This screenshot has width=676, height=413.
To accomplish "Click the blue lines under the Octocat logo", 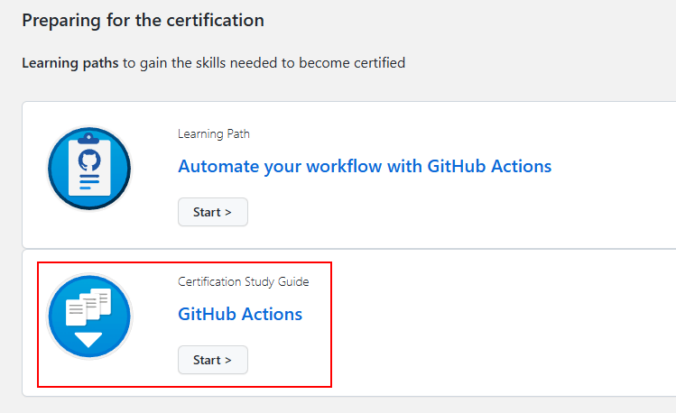I will coord(89,182).
